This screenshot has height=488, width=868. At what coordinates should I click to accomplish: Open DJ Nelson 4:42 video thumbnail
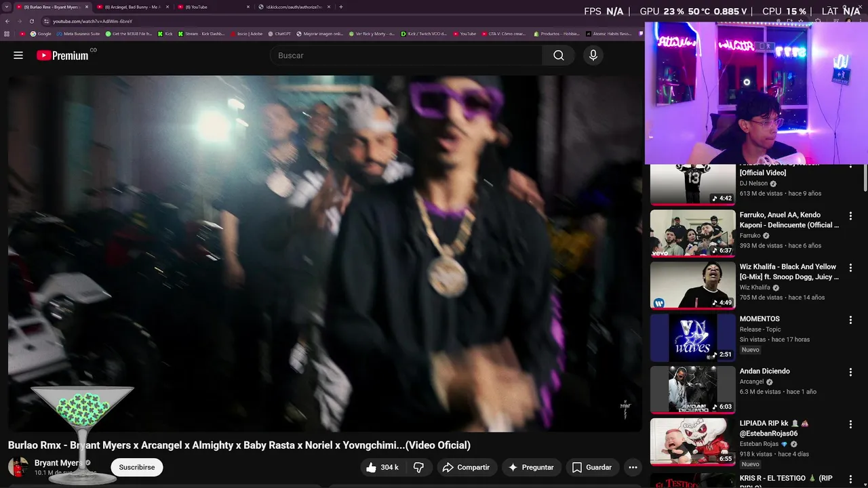(x=692, y=184)
